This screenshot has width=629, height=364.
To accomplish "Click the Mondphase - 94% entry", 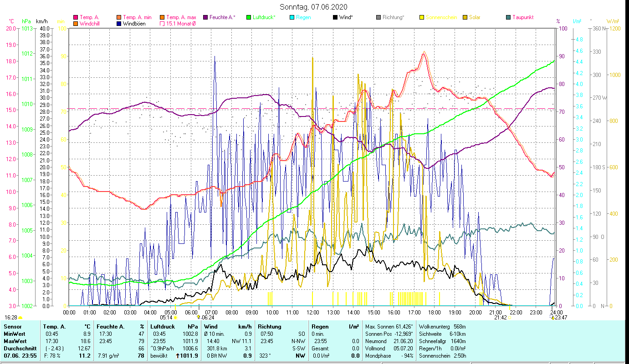I will [389, 356].
